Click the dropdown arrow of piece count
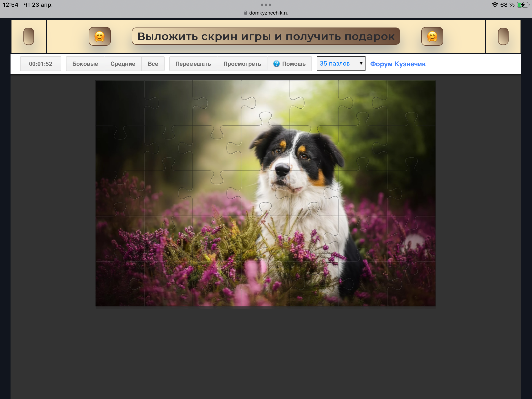This screenshot has height=399, width=532. click(x=361, y=63)
